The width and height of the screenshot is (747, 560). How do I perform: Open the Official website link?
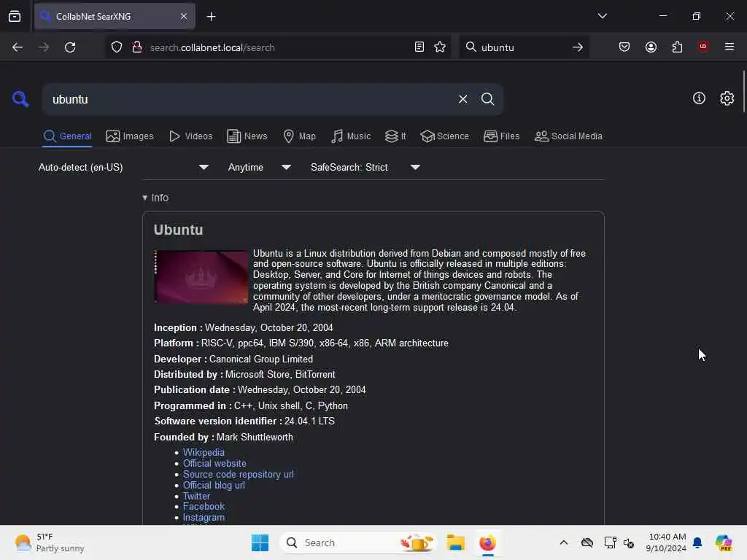pyautogui.click(x=214, y=463)
